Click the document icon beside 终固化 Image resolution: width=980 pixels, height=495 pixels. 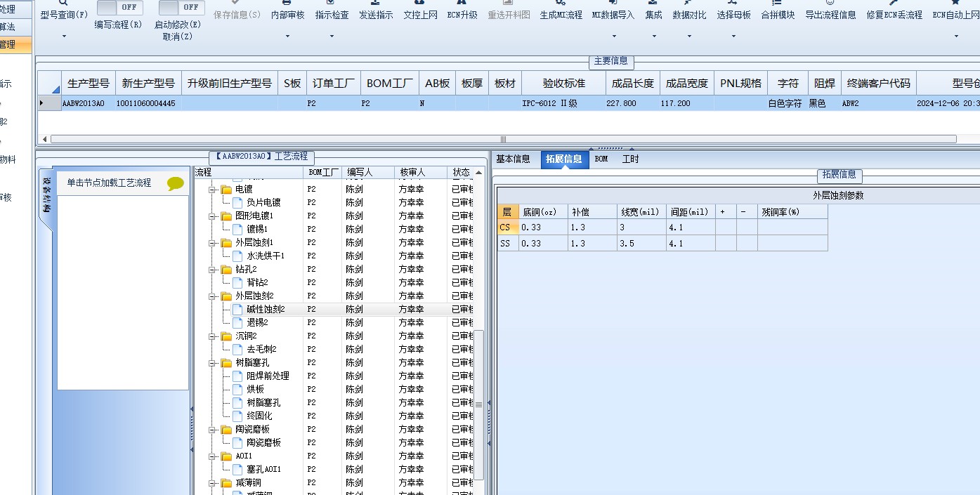[x=238, y=416]
